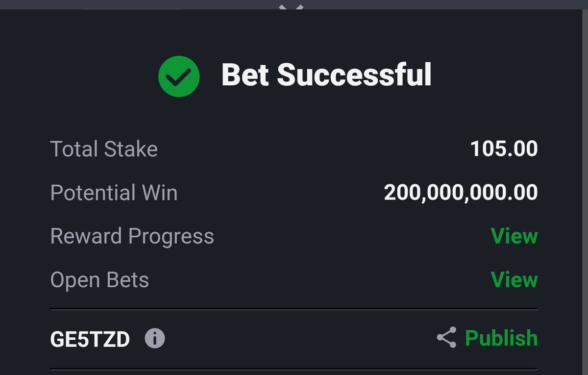588x375 pixels.
Task: Select the GE5TZD booking code
Action: tap(90, 339)
